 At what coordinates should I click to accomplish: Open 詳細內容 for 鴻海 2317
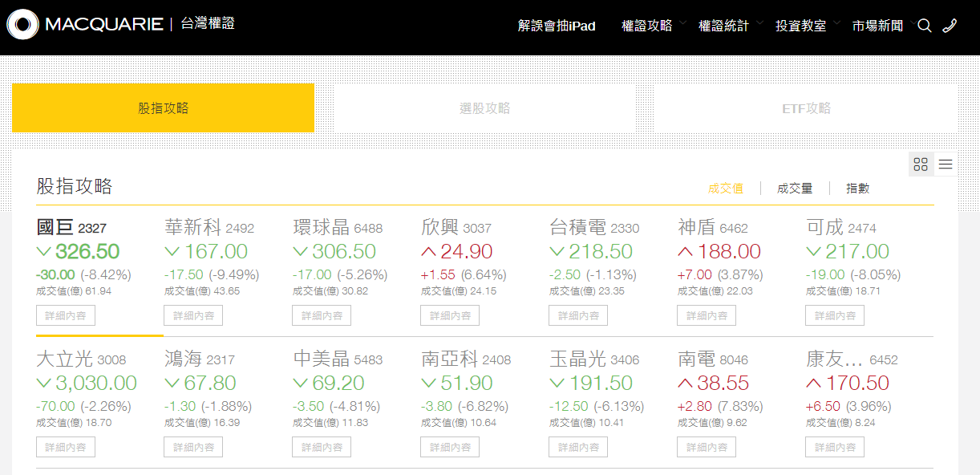point(193,447)
